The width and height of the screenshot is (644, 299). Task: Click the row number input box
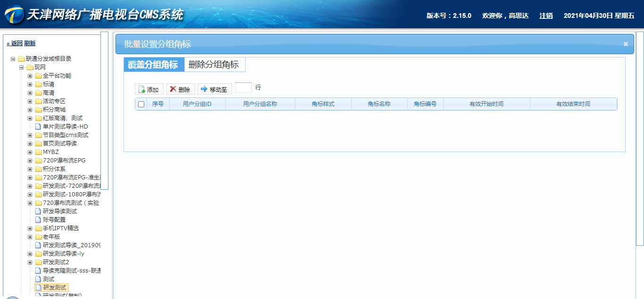(x=243, y=88)
